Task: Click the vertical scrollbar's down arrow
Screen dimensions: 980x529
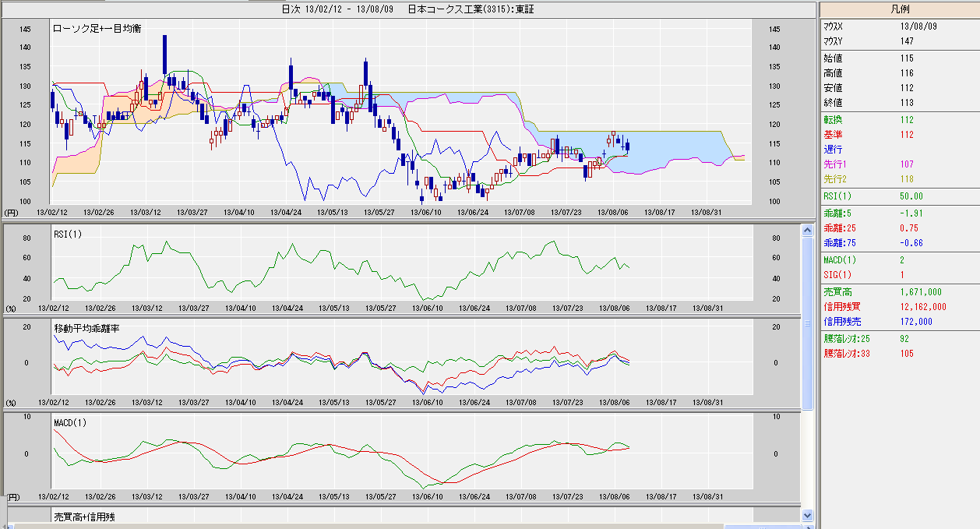Action: coord(807,515)
